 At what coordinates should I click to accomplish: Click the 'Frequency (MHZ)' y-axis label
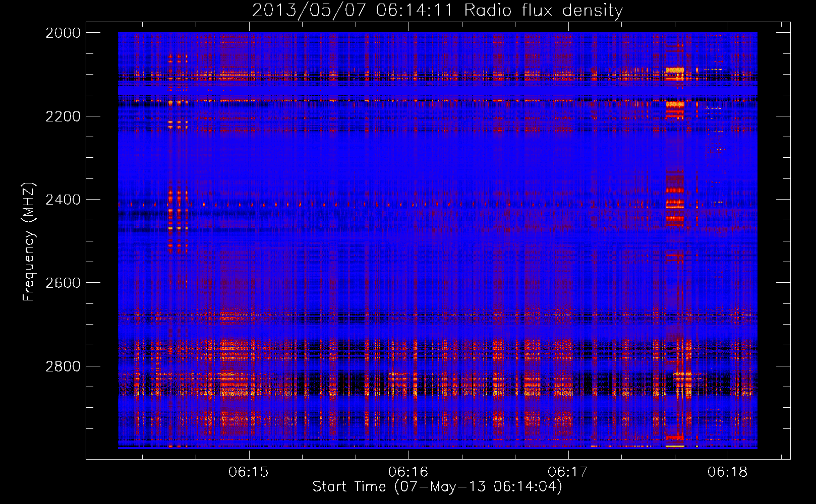[x=29, y=242]
